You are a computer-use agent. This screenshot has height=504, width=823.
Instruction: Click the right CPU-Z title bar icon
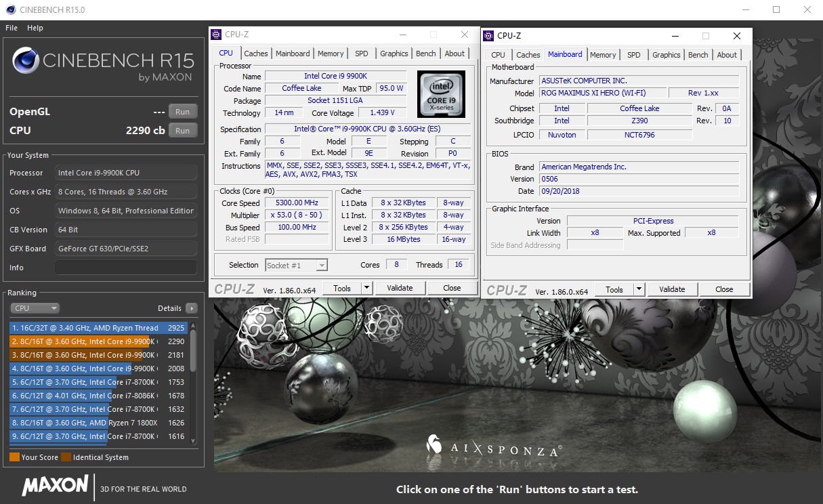click(x=488, y=36)
